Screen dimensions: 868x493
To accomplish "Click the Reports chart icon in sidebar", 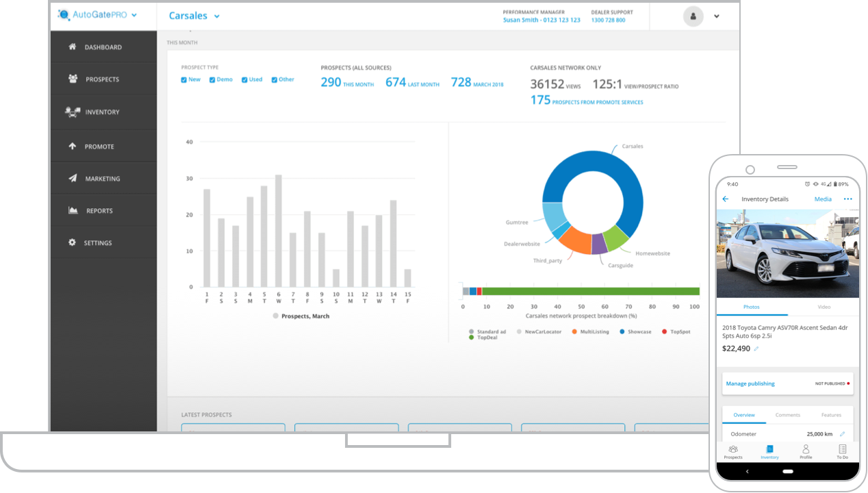I will pos(73,210).
